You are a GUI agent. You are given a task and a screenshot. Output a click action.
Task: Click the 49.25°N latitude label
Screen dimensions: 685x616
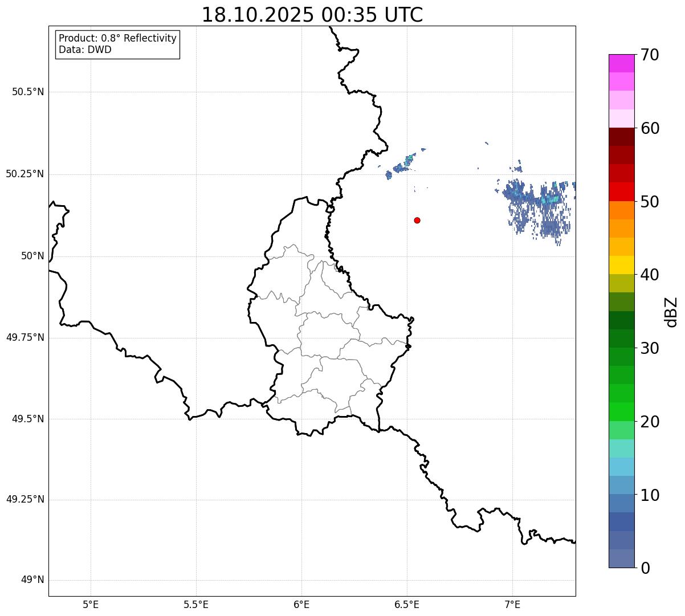click(25, 500)
